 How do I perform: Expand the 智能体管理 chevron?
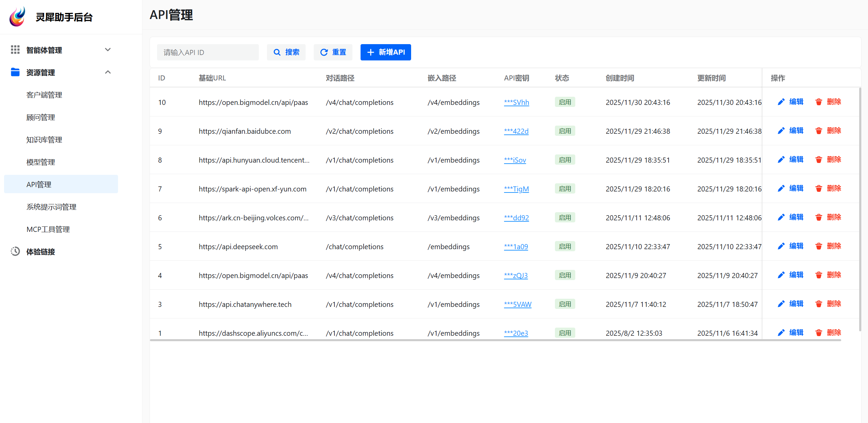coord(108,50)
